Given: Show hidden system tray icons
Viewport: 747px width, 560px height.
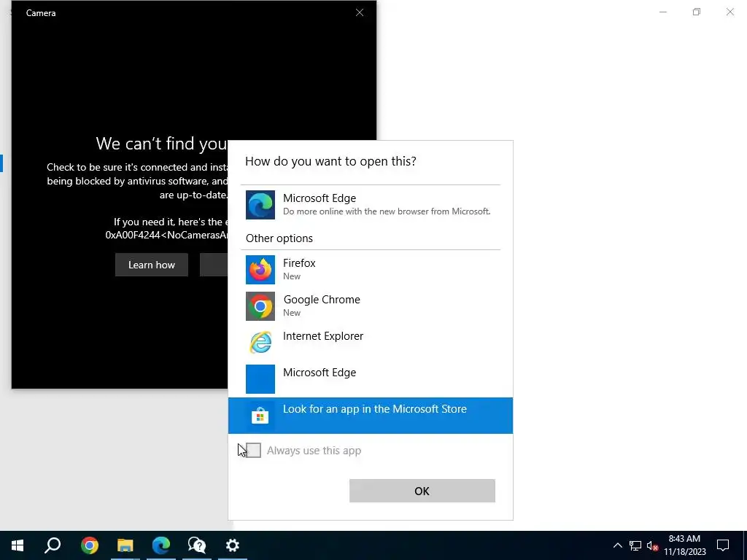Looking at the screenshot, I should click(x=617, y=545).
